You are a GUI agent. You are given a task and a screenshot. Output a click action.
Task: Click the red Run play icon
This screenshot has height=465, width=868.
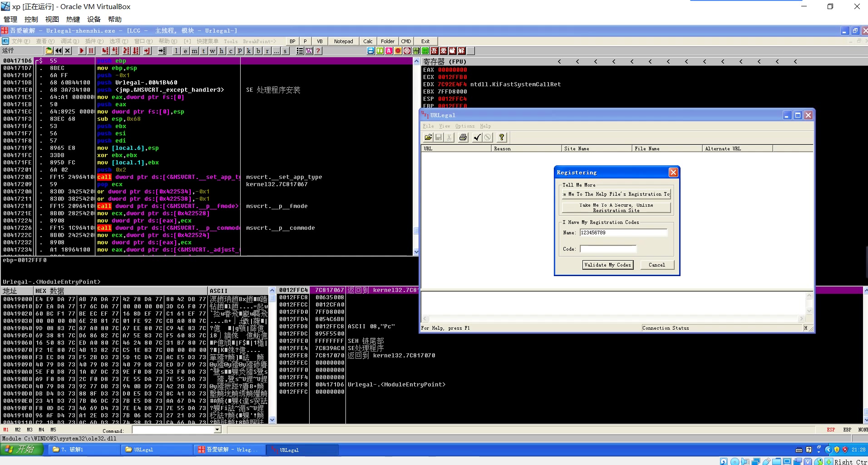coord(82,51)
